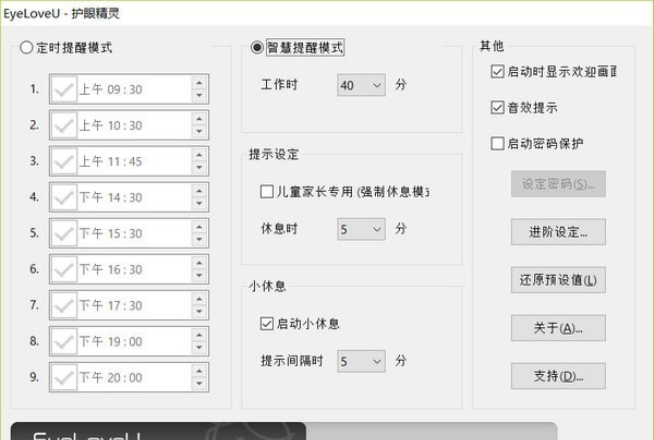654x440 pixels.
Task: Toggle checkbox for reminder 2 上午 10:30
Action: [63, 125]
